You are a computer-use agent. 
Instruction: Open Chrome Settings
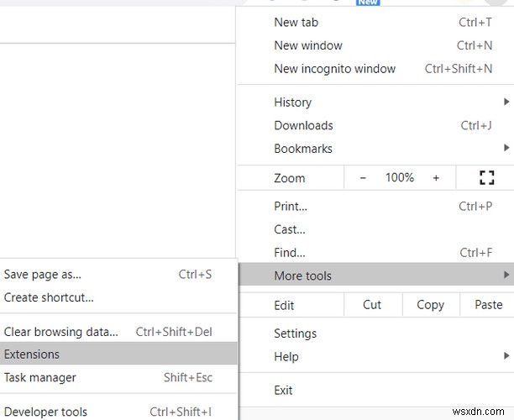295,333
